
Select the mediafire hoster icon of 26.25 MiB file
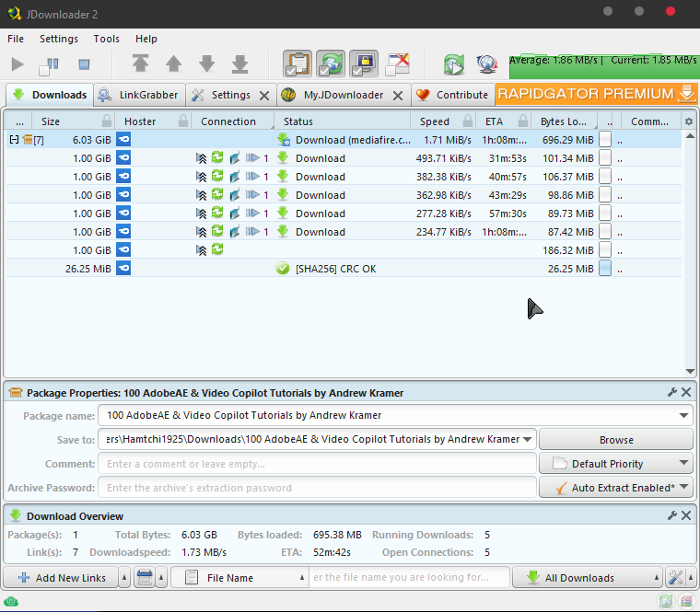(123, 268)
